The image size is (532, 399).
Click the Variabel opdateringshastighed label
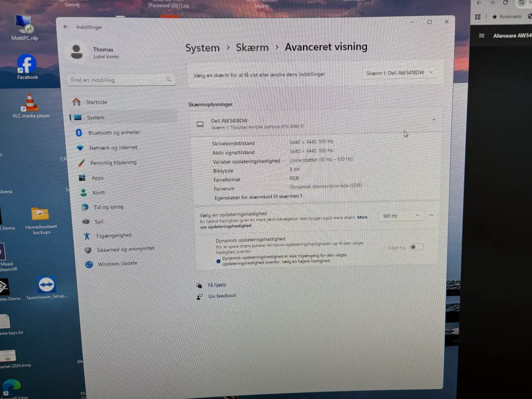[246, 161]
